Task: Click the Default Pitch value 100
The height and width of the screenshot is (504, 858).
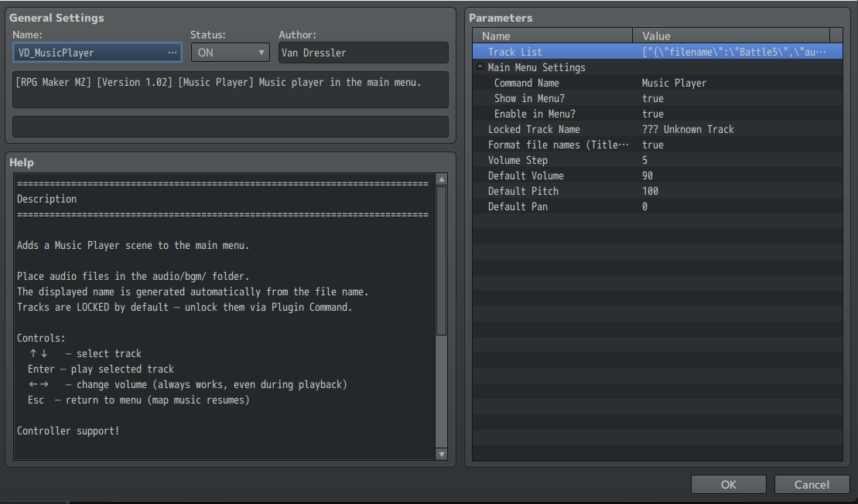Action: point(650,191)
